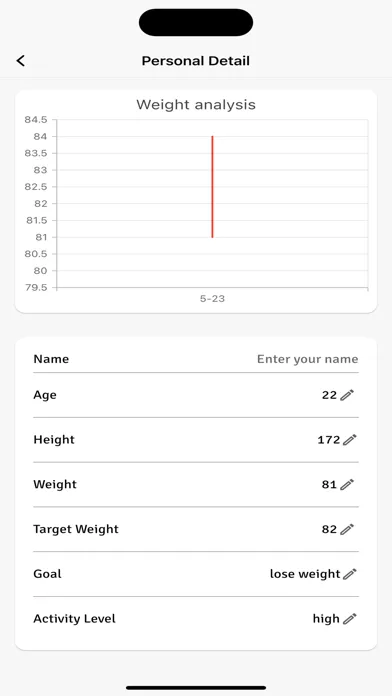Viewport: 392px width, 696px height.
Task: Edit Height using the pencil icon
Action: pyautogui.click(x=350, y=440)
